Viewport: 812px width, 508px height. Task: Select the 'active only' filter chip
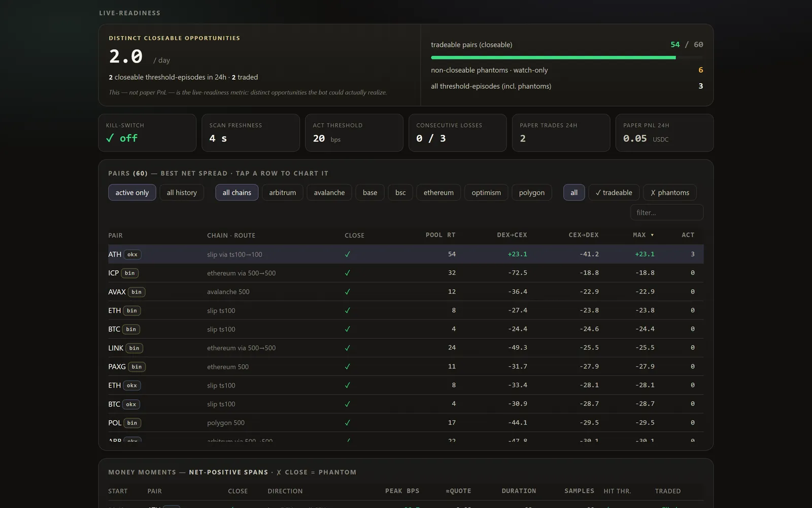(x=132, y=193)
